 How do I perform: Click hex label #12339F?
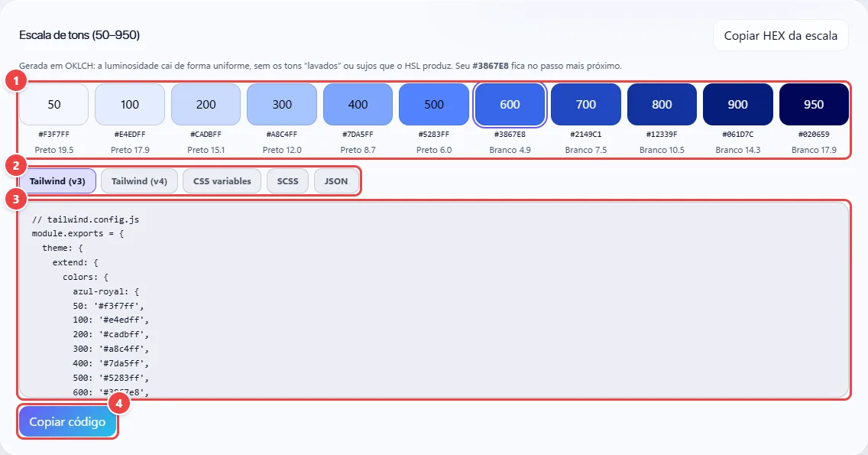click(662, 134)
